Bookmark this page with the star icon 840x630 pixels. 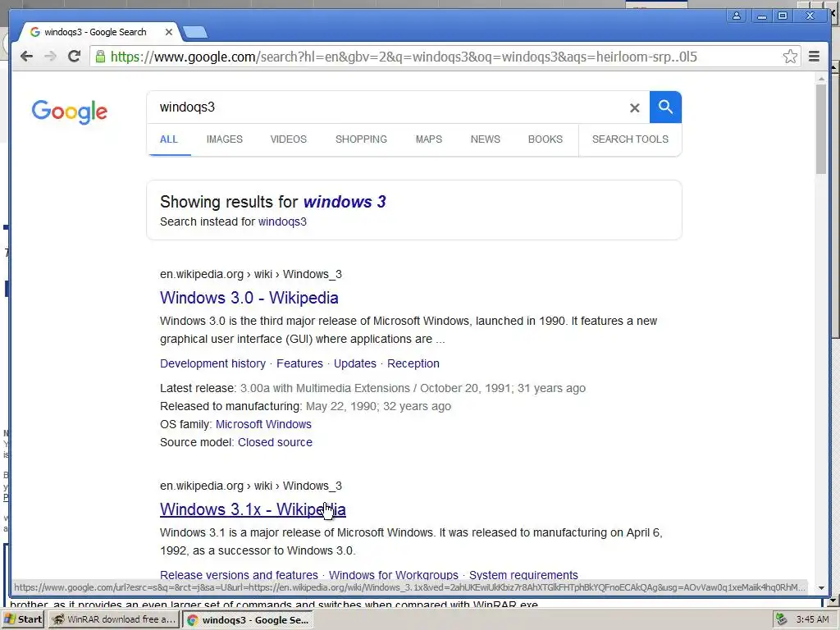coord(790,57)
